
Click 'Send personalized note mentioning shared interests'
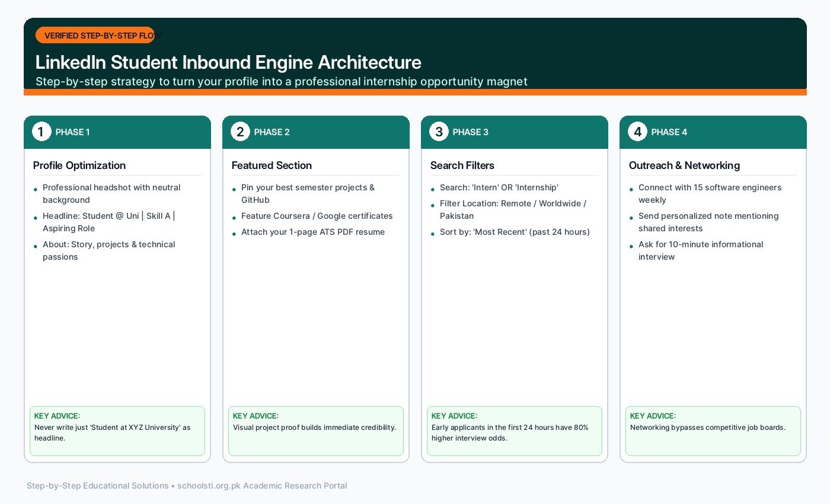click(x=708, y=222)
